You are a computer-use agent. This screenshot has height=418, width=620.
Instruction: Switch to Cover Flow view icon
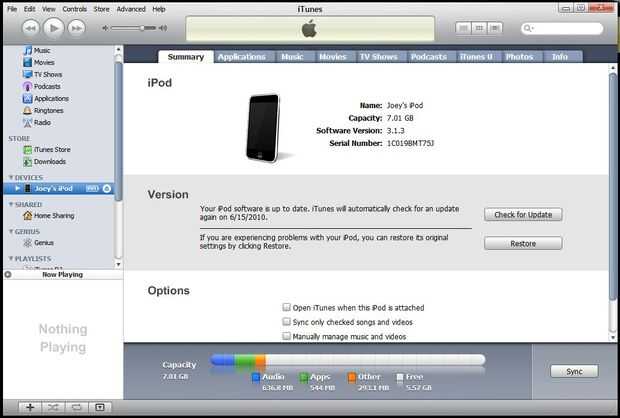click(495, 28)
